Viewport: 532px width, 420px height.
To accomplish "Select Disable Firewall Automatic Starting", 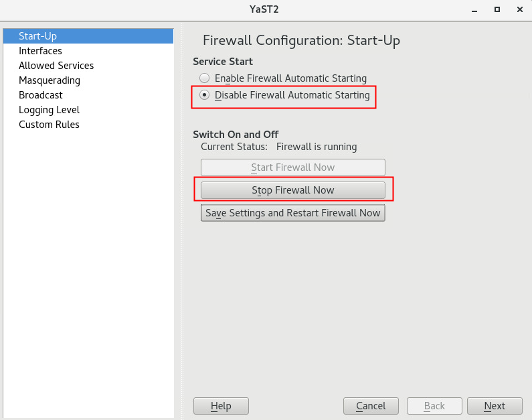I will pos(205,95).
